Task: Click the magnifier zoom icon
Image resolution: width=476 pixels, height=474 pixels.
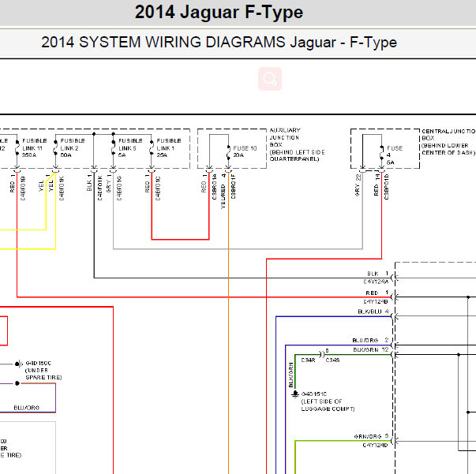Action: (270, 79)
